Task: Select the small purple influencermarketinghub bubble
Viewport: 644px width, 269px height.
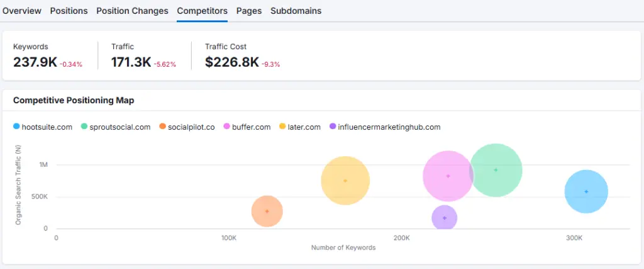Action: (x=445, y=219)
